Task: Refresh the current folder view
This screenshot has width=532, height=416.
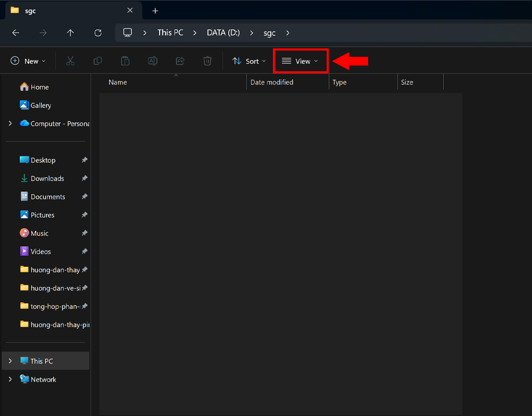Action: [x=98, y=32]
